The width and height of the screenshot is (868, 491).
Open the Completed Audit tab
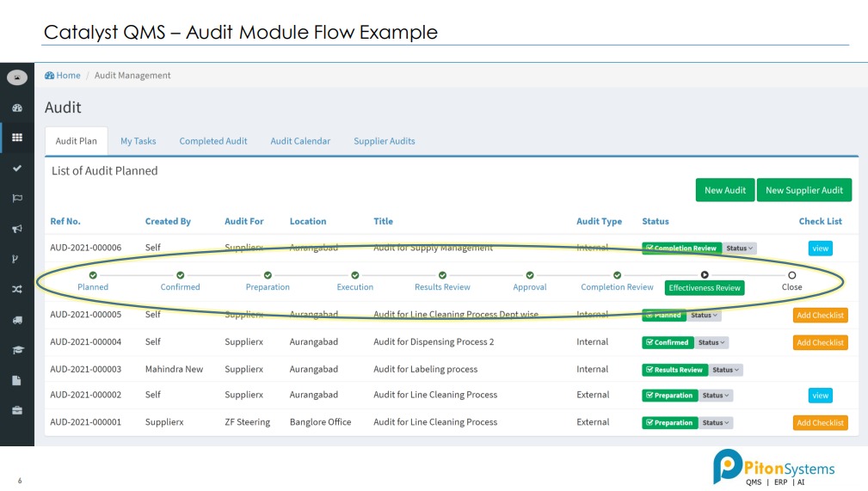[213, 141]
